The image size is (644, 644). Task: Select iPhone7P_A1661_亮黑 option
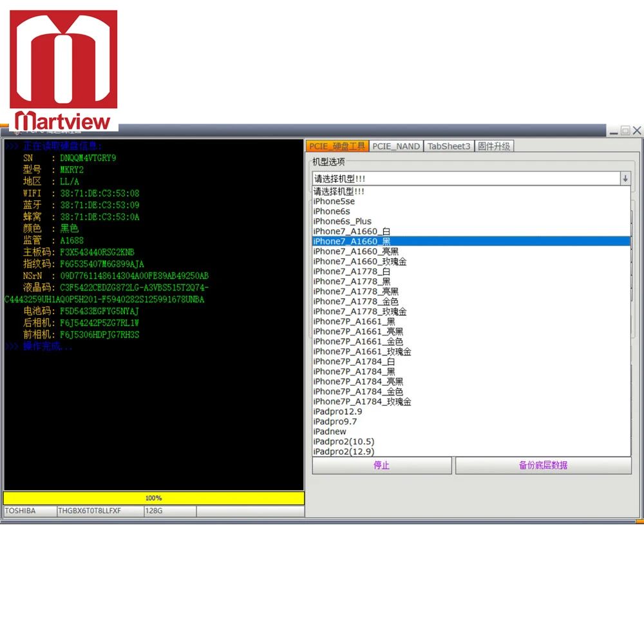click(471, 332)
